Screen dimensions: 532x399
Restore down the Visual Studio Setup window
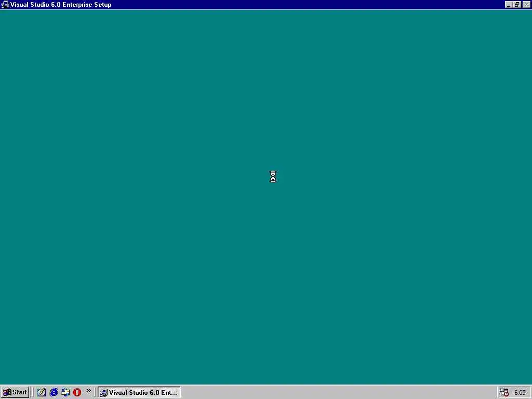517,4
